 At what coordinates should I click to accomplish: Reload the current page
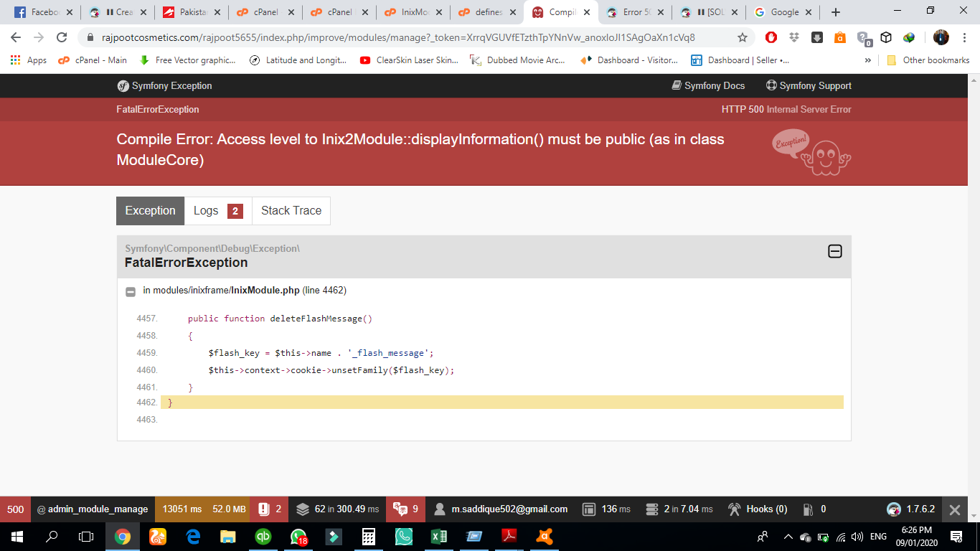pos(62,37)
